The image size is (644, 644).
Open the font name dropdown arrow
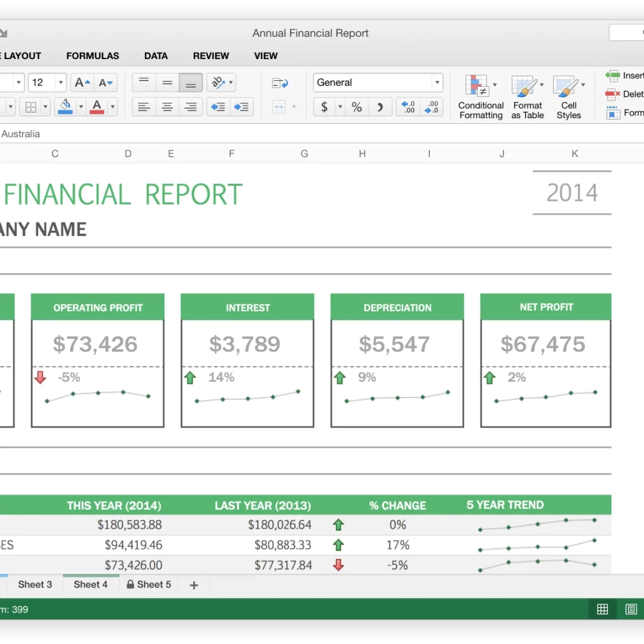click(x=19, y=83)
